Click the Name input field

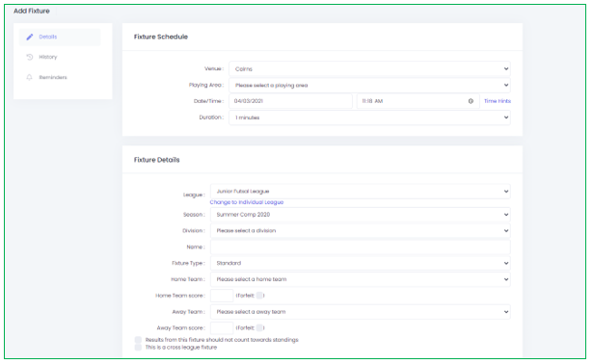point(360,247)
